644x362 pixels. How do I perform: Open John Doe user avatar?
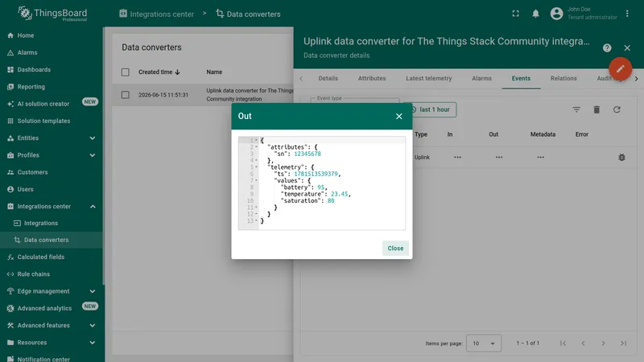point(556,14)
